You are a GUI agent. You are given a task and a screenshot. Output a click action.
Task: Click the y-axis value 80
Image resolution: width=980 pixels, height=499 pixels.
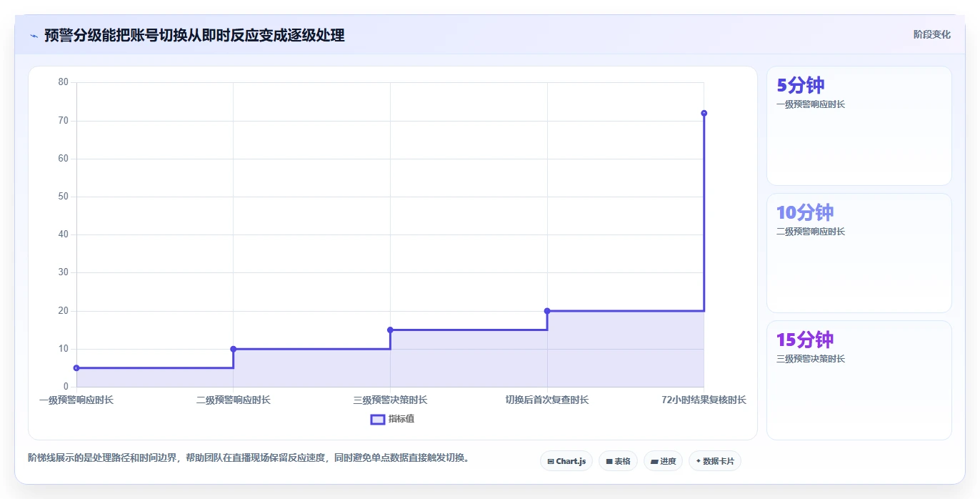[x=64, y=82]
